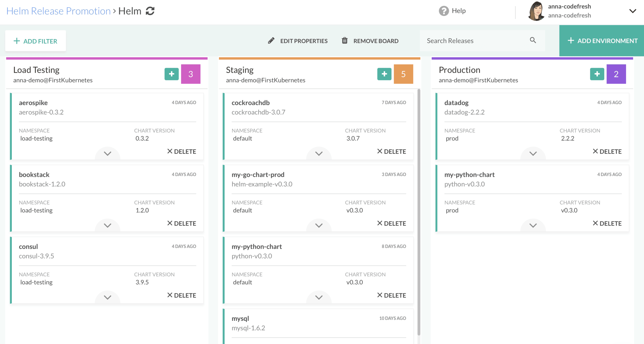The width and height of the screenshot is (644, 344).
Task: Delete the datadog release
Action: click(x=607, y=151)
